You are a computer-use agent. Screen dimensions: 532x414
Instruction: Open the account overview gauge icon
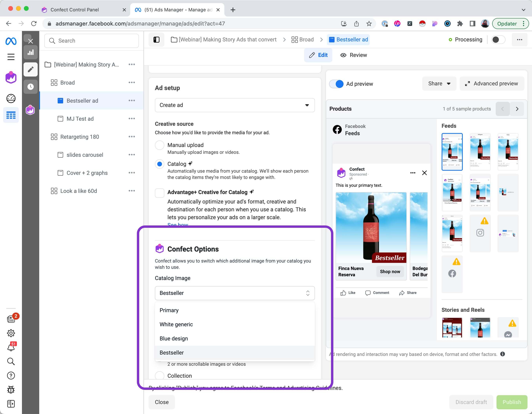pyautogui.click(x=11, y=98)
